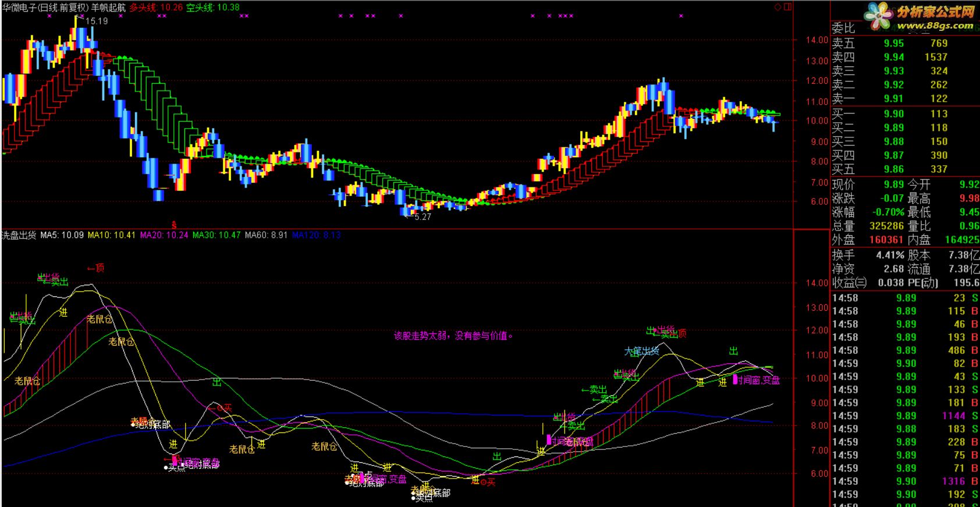Image resolution: width=980 pixels, height=507 pixels.
Task: Select the 卖四 9.94 ask row
Action: [905, 57]
